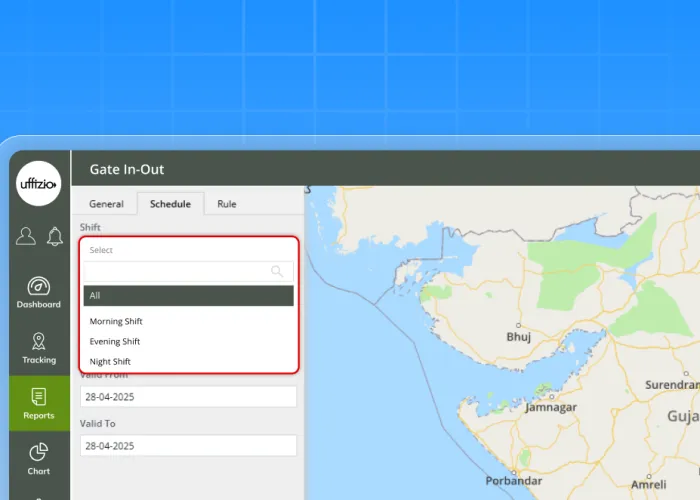Image resolution: width=700 pixels, height=500 pixels.
Task: Switch to the Rule tab
Action: [x=227, y=204]
